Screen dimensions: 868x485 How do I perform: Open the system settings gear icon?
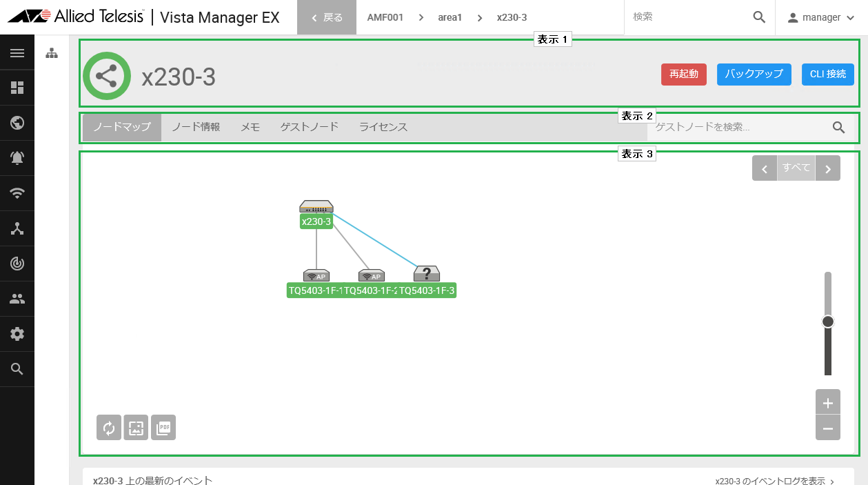click(17, 334)
